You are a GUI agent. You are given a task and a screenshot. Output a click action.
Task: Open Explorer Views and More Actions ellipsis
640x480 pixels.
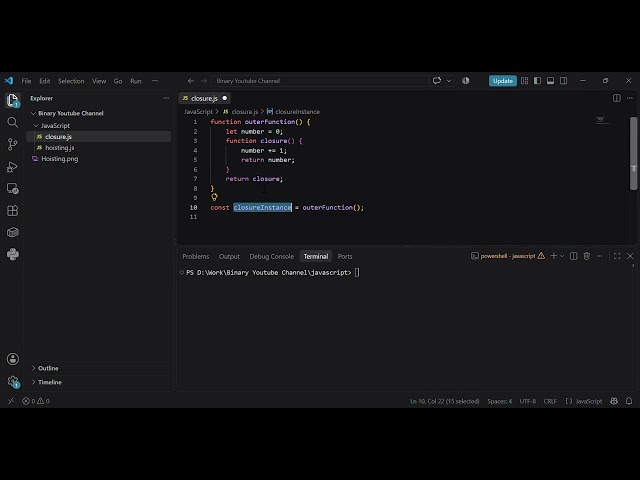click(166, 98)
